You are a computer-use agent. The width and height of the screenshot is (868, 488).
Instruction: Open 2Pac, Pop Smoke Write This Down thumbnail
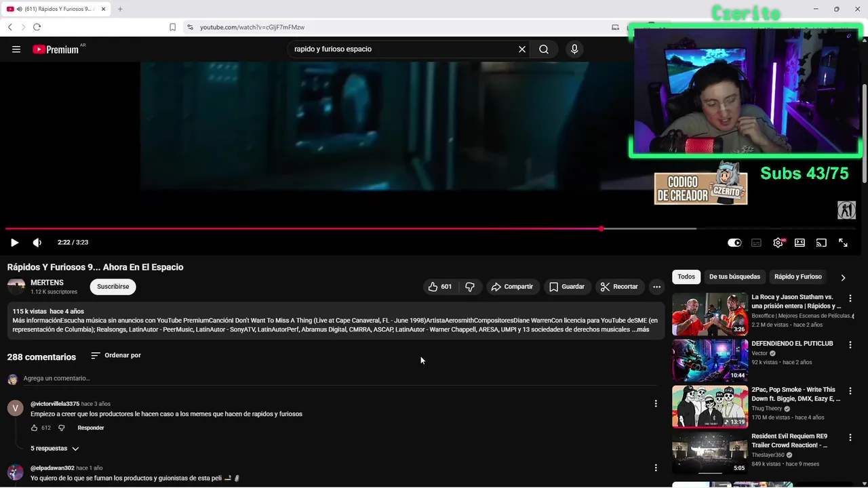point(710,407)
